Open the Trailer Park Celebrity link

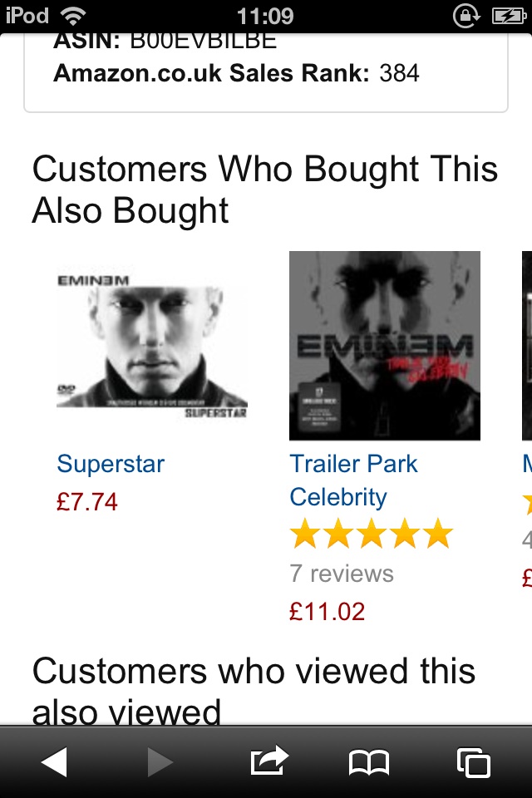pos(353,480)
